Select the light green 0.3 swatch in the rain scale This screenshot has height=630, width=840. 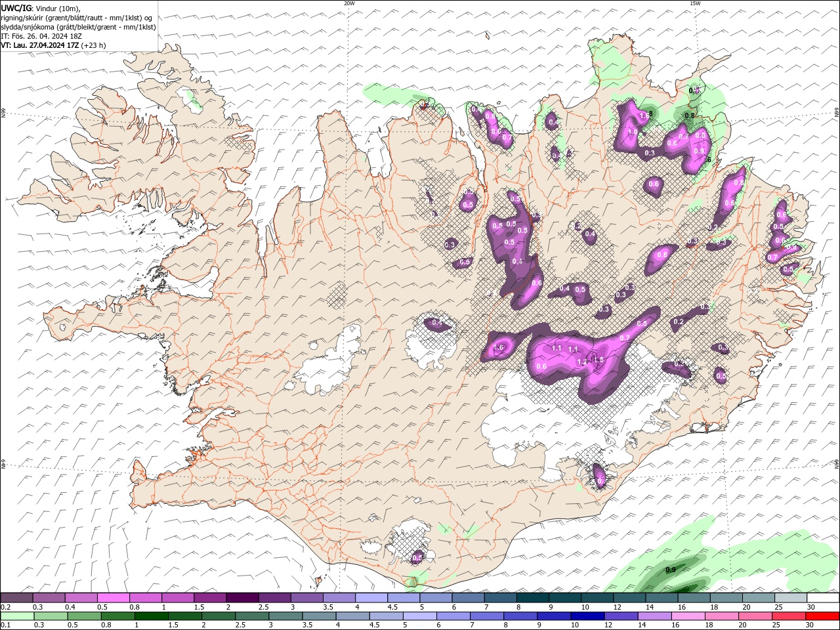51,616
